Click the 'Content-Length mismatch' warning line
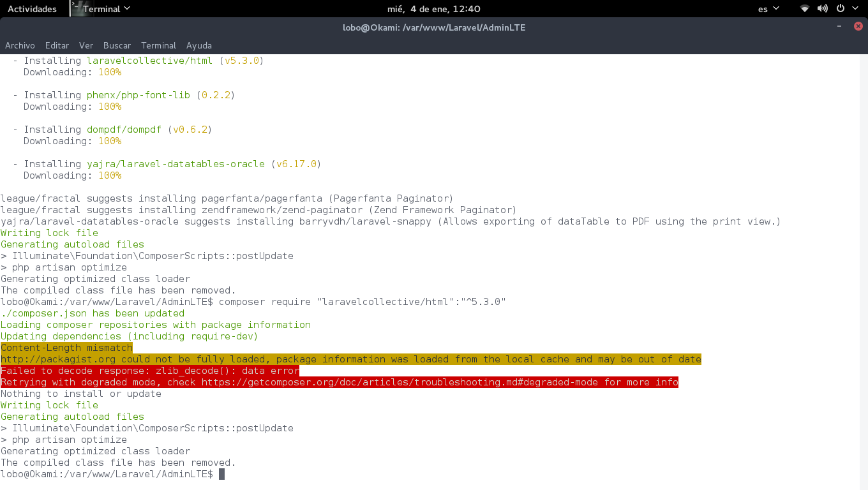Viewport: 868px width, 490px height. click(x=66, y=348)
